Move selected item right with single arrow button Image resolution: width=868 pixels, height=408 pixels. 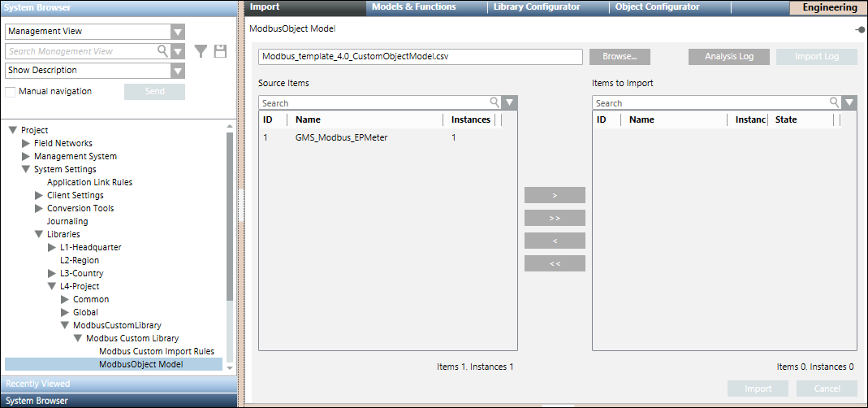pos(555,195)
